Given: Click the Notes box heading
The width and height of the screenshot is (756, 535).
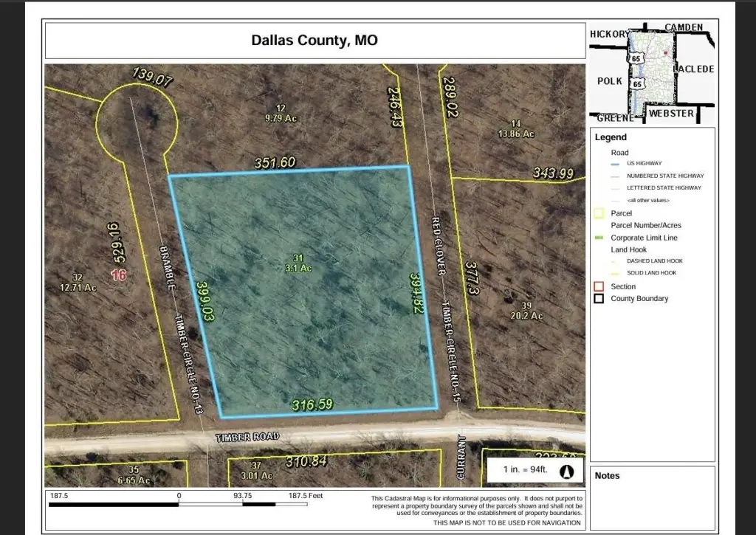Looking at the screenshot, I should (x=607, y=475).
